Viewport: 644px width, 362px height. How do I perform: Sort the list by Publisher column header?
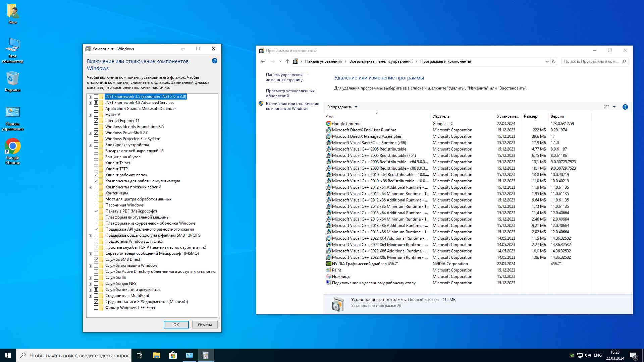click(x=441, y=116)
